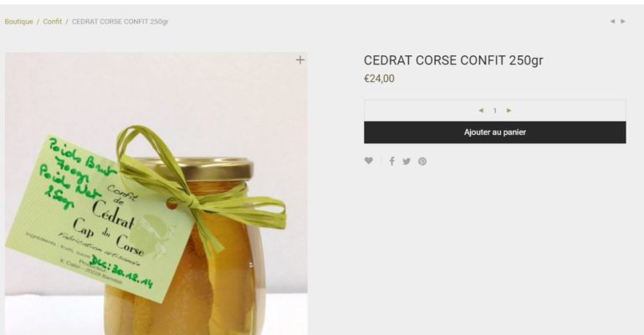644x335 pixels.
Task: Add product to wishlist with heart icon
Action: tap(368, 161)
